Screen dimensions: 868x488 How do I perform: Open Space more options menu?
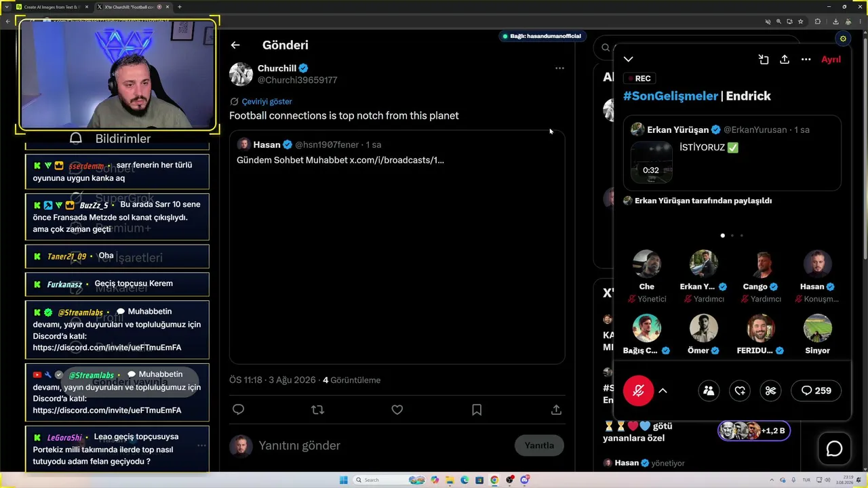click(x=806, y=60)
